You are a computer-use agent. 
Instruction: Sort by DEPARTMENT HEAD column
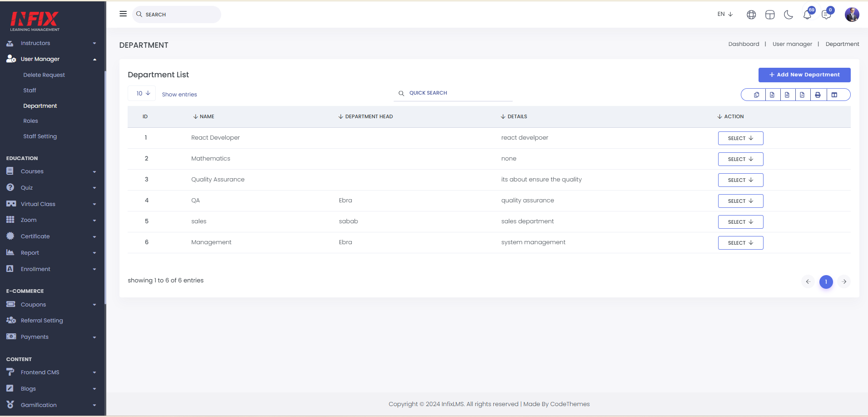click(366, 116)
